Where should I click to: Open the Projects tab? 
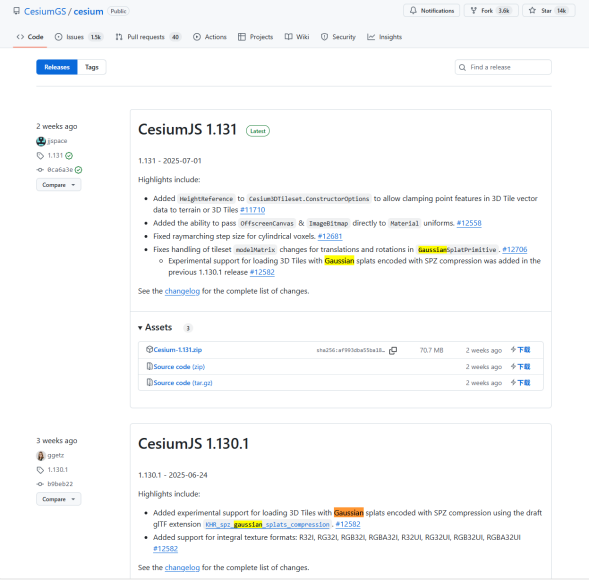tap(255, 37)
